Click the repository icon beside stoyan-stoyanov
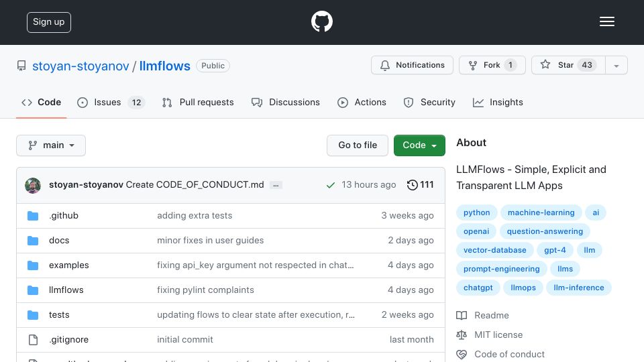 (21, 66)
